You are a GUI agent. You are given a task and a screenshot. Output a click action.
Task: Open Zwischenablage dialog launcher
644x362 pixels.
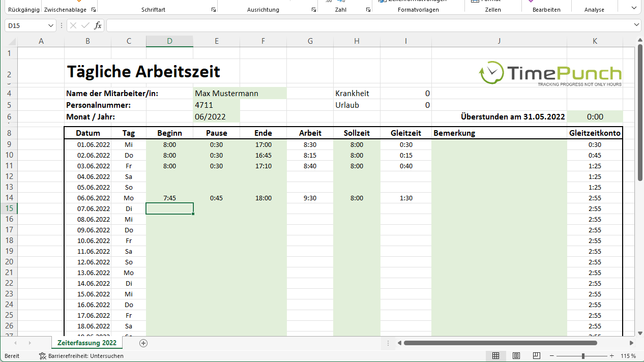(93, 10)
